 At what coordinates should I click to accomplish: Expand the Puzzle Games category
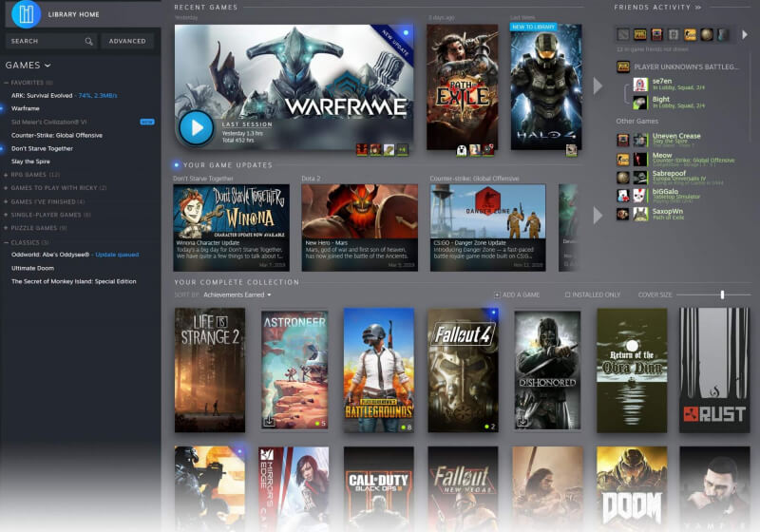[x=6, y=228]
